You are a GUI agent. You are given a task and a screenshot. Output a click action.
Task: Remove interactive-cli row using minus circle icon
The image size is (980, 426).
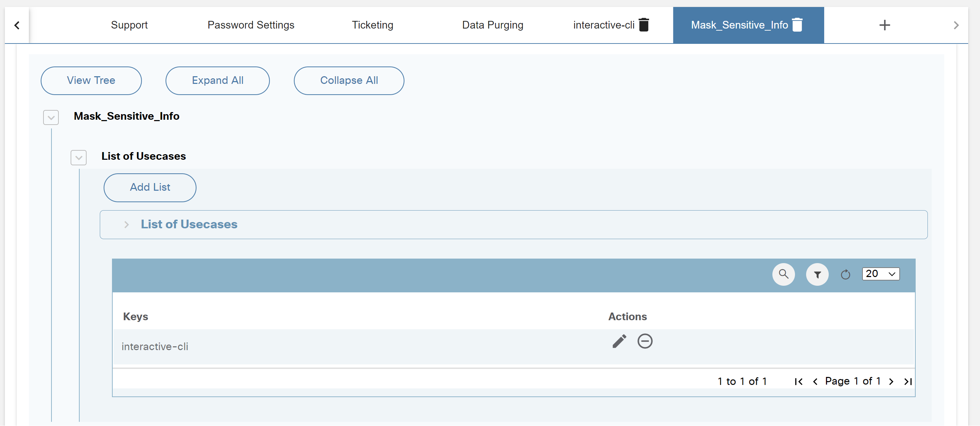coord(645,341)
